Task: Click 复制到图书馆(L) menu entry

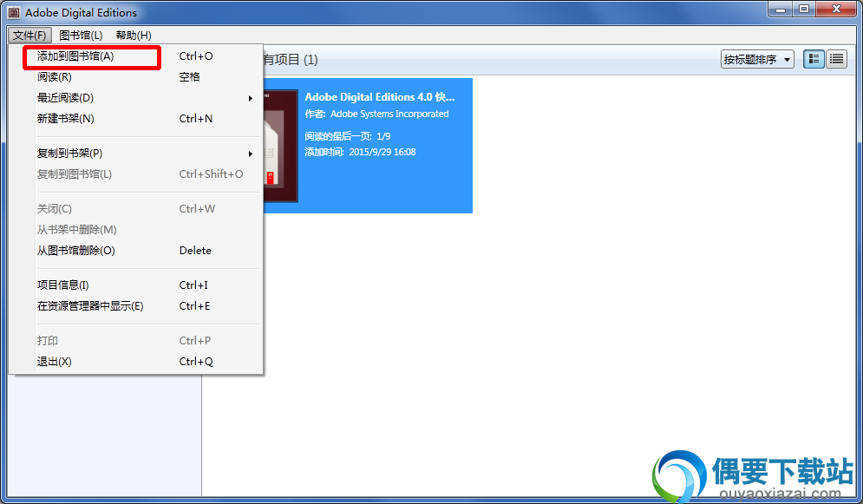Action: 135,174
